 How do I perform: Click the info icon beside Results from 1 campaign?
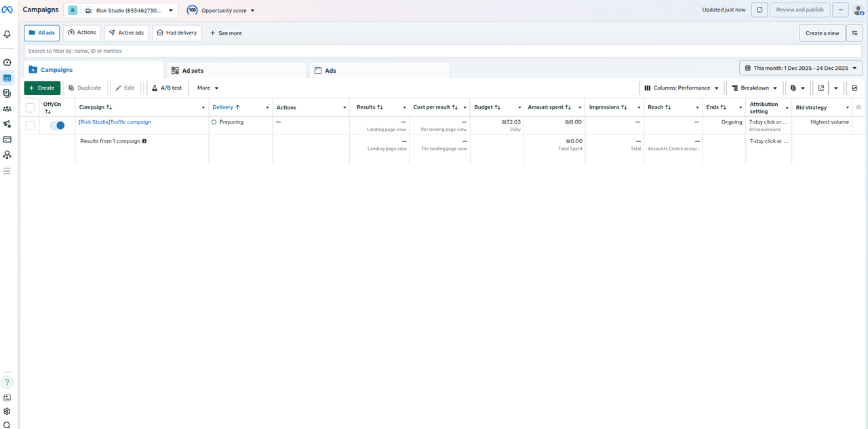coord(144,141)
